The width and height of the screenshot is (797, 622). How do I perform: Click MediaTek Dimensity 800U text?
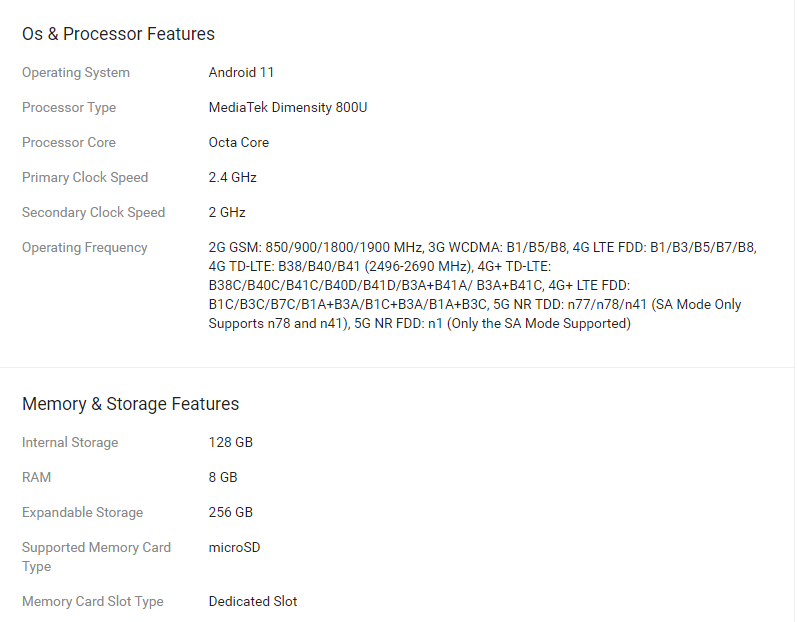(x=288, y=108)
